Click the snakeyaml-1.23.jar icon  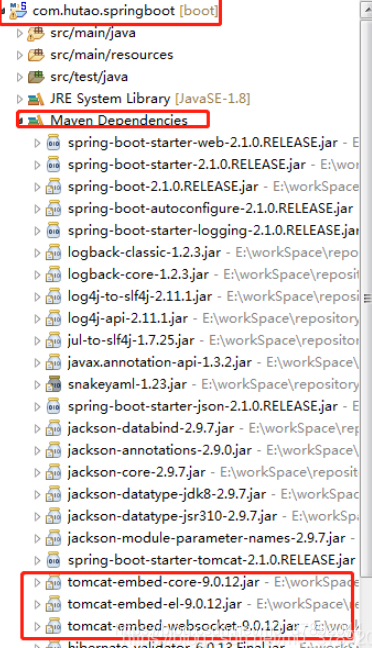54,384
